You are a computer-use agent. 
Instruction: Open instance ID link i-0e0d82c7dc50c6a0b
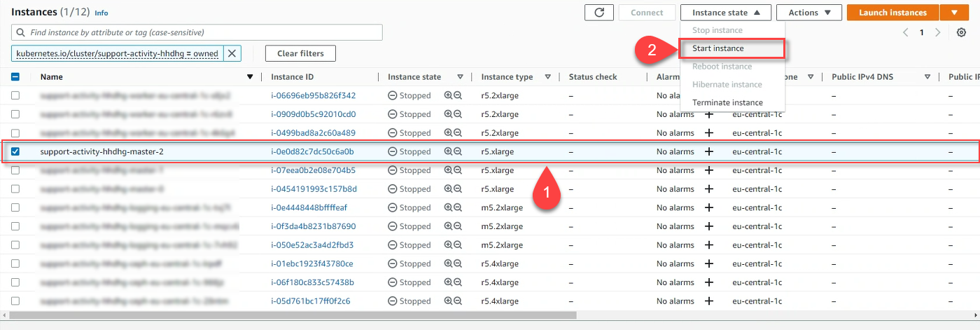click(x=312, y=151)
